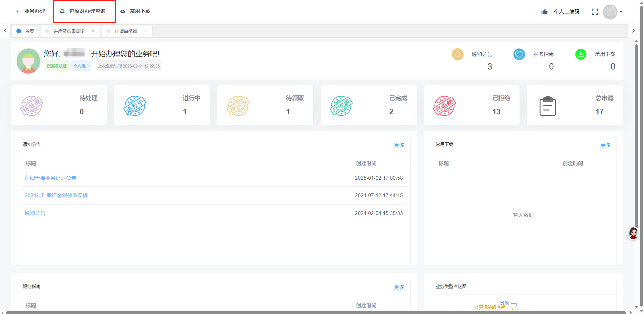Image resolution: width=644 pixels, height=314 pixels.
Task: Click 总申请 count 17
Action: pos(600,112)
